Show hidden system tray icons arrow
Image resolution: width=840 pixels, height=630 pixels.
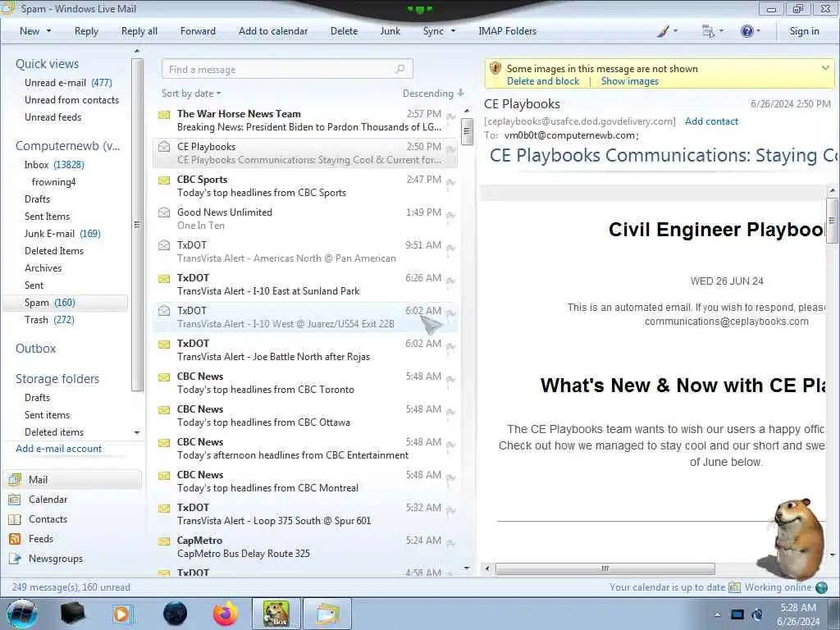pyautogui.click(x=717, y=614)
